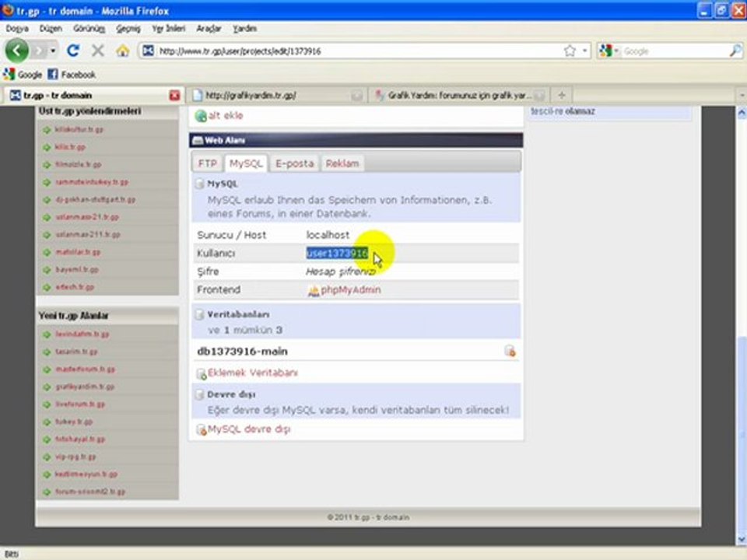
Task: Open the Facebook bookmark in bookmarks toolbar
Action: click(x=72, y=75)
